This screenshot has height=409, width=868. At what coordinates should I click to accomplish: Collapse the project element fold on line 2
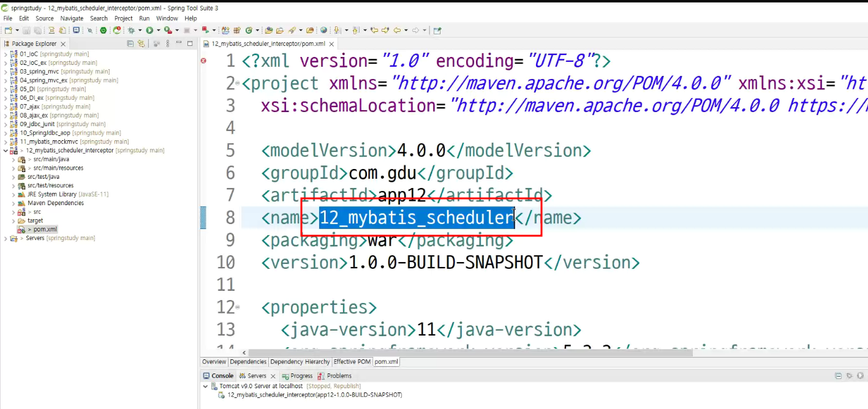tap(238, 84)
